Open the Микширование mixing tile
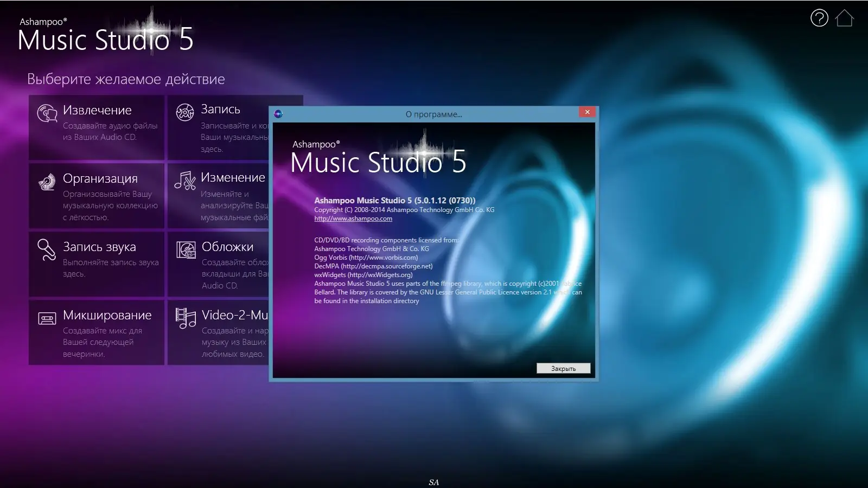This screenshot has width=868, height=488. [x=96, y=333]
